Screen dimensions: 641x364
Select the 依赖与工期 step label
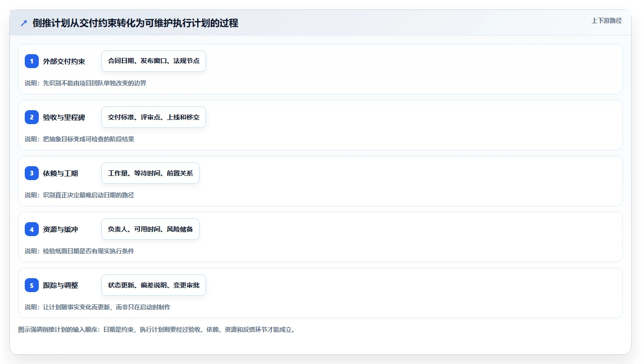(60, 173)
